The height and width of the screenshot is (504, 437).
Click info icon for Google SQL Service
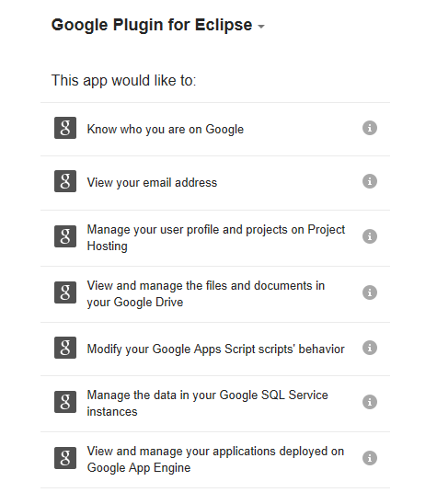370,402
